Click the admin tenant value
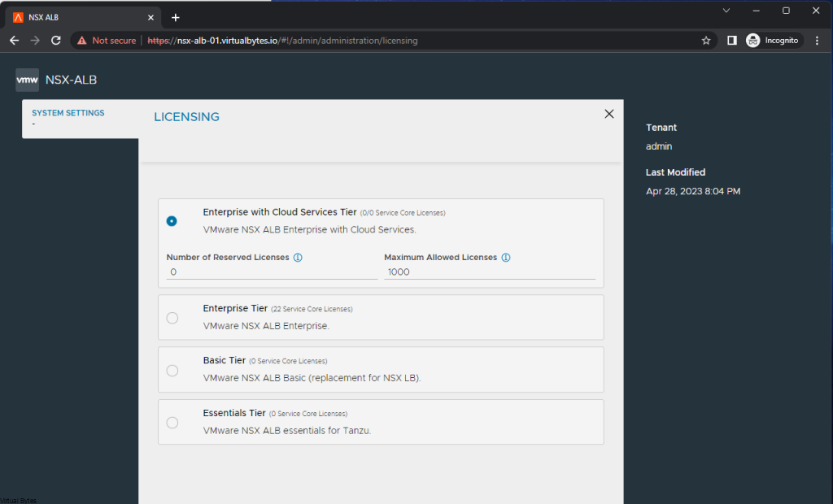 click(659, 146)
